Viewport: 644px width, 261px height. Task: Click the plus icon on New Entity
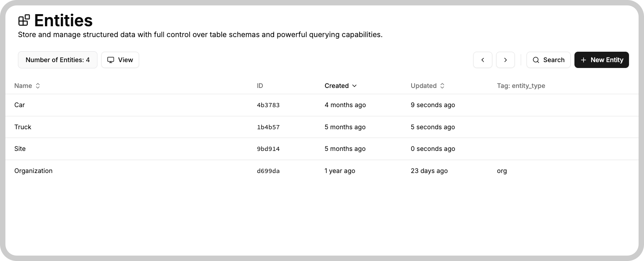(583, 60)
